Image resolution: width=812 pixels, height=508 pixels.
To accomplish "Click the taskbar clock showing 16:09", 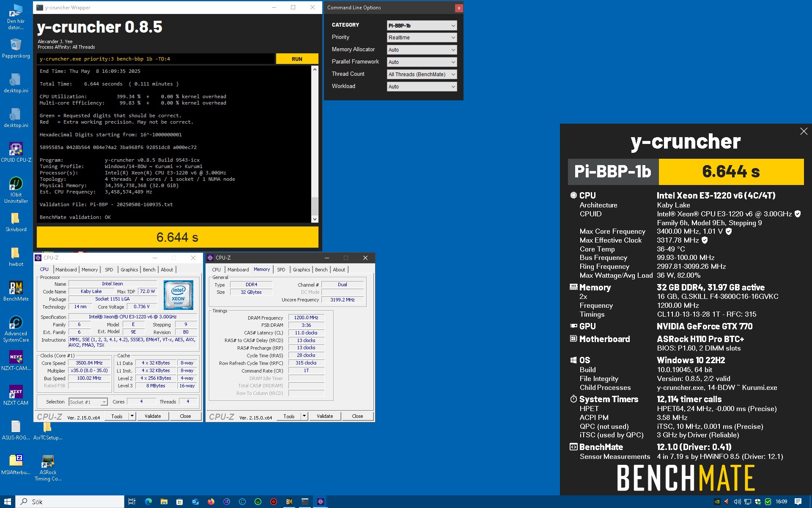I will pyautogui.click(x=781, y=502).
